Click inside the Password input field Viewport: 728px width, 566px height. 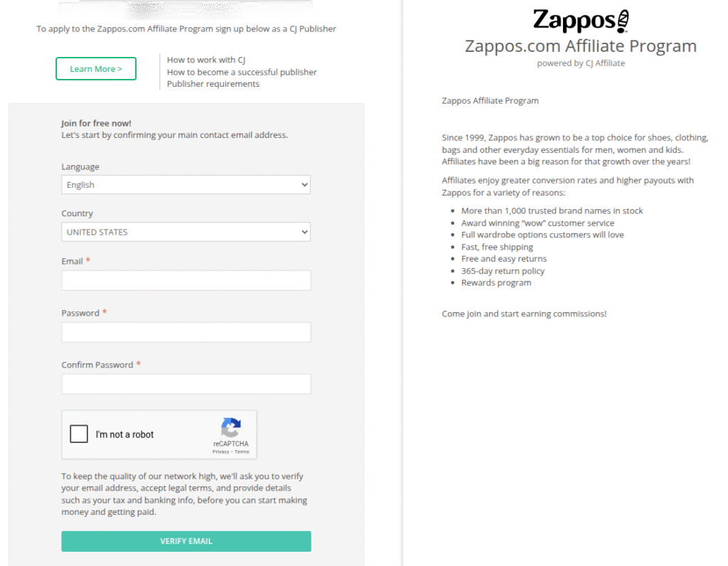point(186,332)
